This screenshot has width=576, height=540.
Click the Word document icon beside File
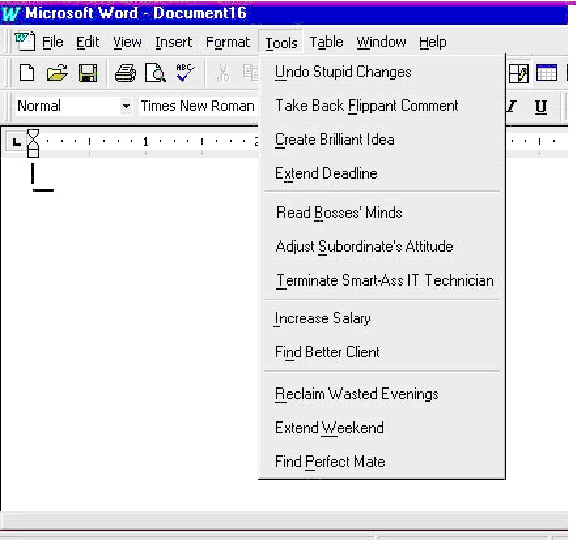(x=25, y=42)
